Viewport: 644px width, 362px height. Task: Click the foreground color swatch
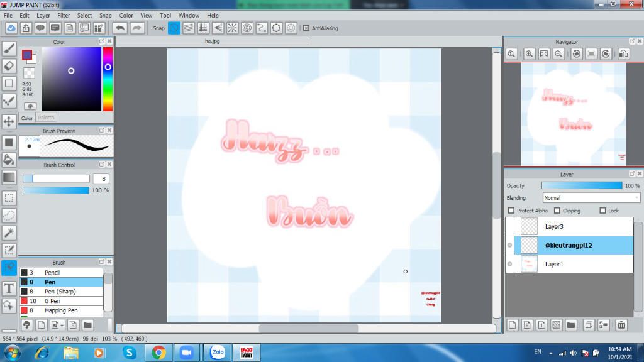coord(27,55)
